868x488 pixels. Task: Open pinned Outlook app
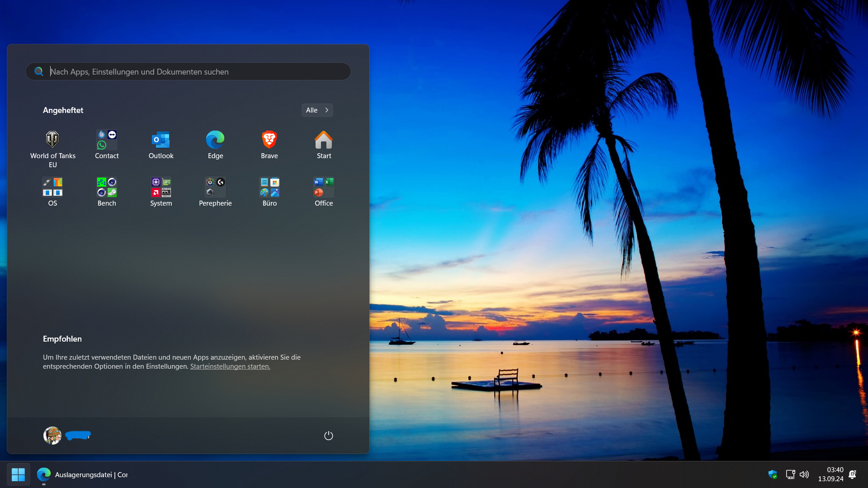[x=161, y=140]
